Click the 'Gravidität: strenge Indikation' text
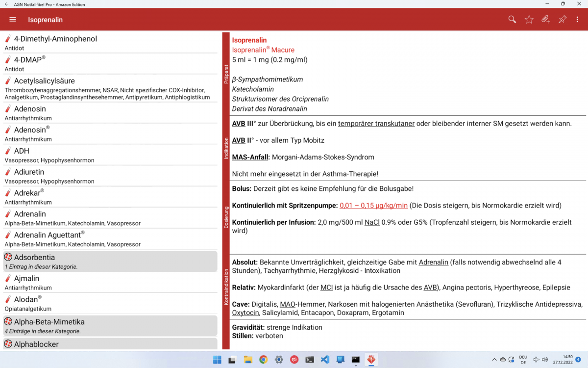Viewport: 588px width, 368px height. (277, 327)
